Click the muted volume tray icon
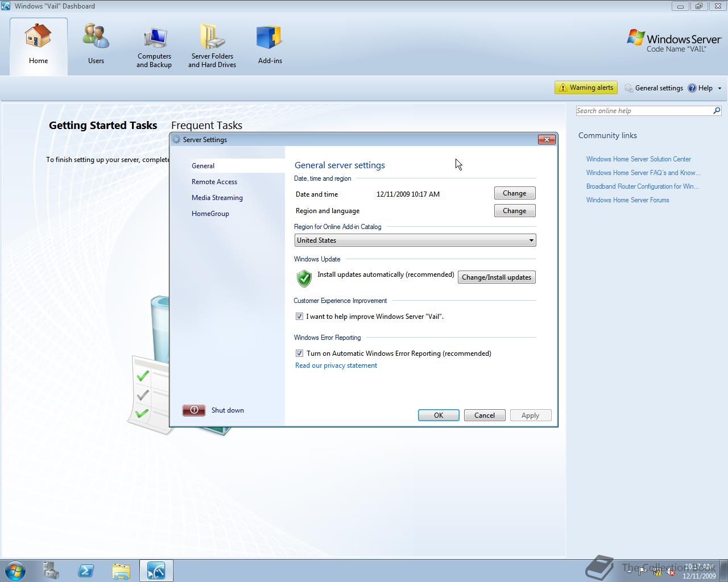Image resolution: width=728 pixels, height=582 pixels. (671, 571)
